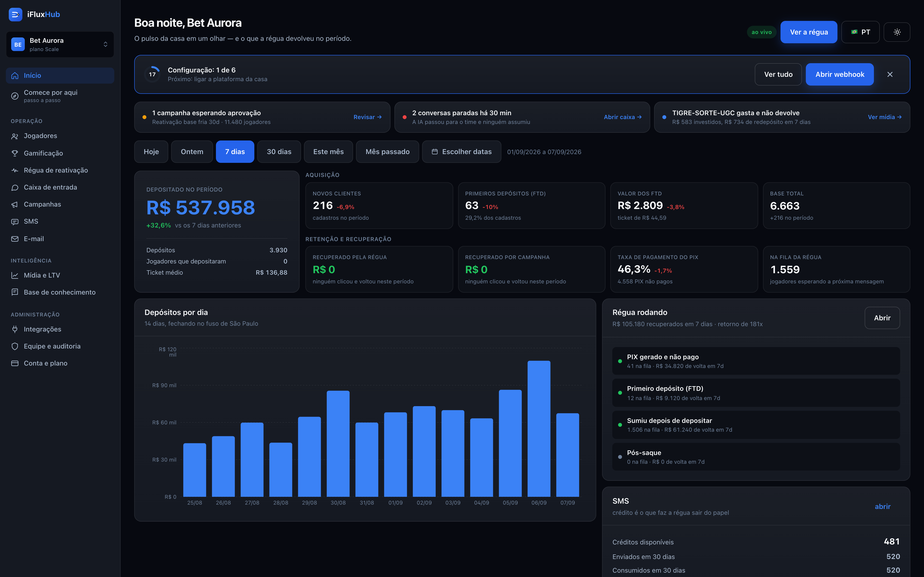
Task: Click the Régua de reativação pulse icon
Action: [x=15, y=171]
